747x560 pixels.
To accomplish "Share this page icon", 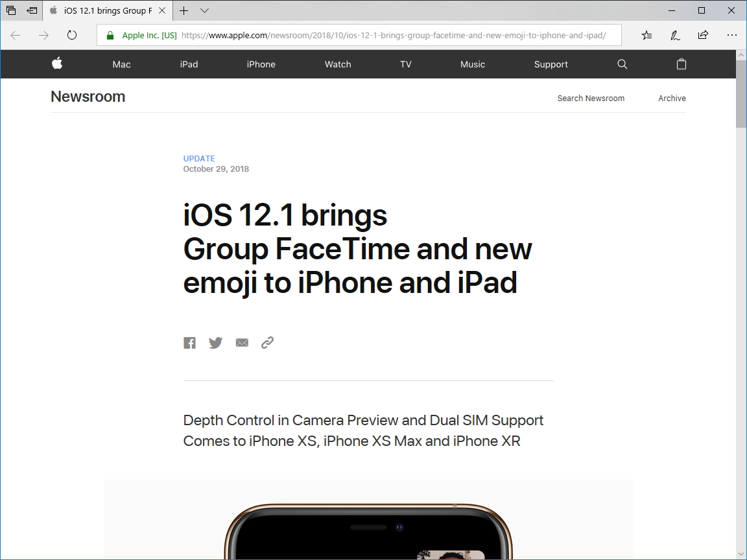I will 703,35.
